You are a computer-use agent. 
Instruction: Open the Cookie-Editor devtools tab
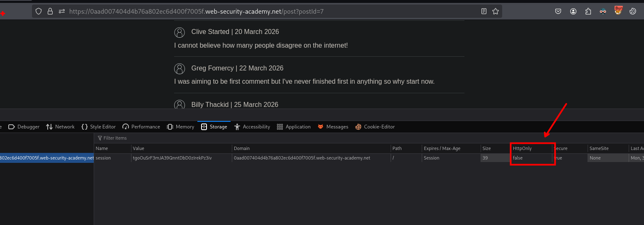coord(375,127)
